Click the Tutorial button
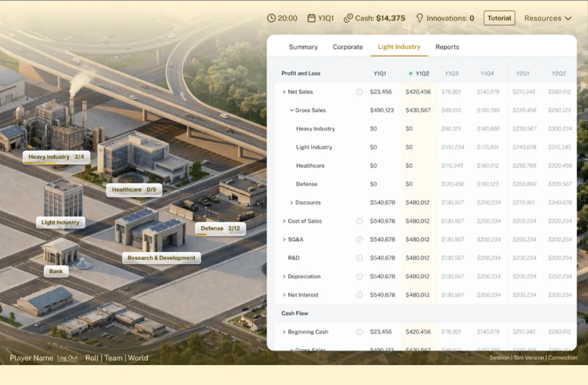Image resolution: width=588 pixels, height=385 pixels. 499,18
